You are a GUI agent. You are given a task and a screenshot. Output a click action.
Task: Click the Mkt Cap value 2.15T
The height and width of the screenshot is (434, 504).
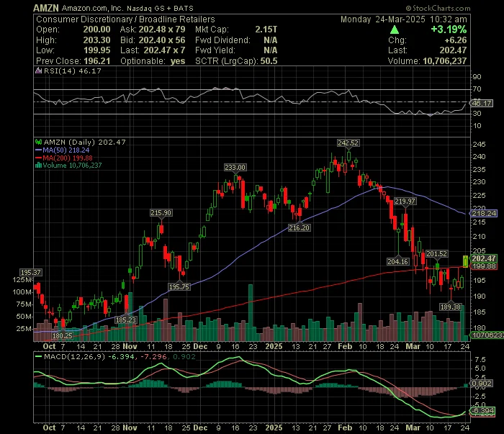coord(266,30)
